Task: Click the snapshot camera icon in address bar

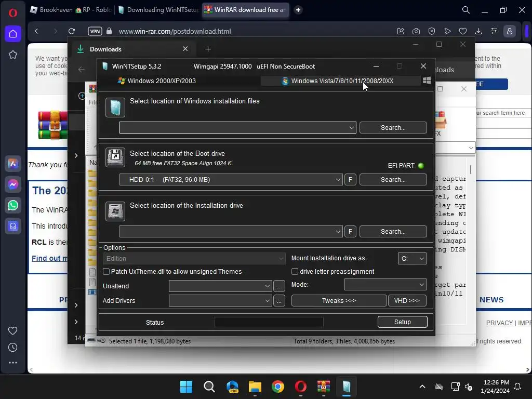Action: pos(416,31)
